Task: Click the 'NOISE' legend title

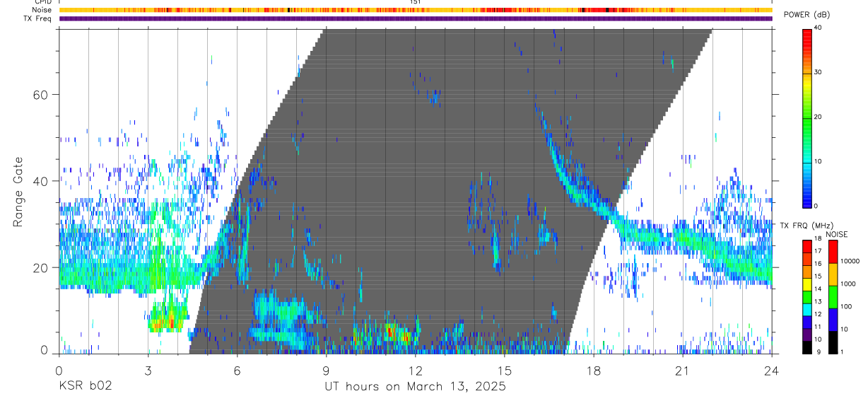Action: 838,234
